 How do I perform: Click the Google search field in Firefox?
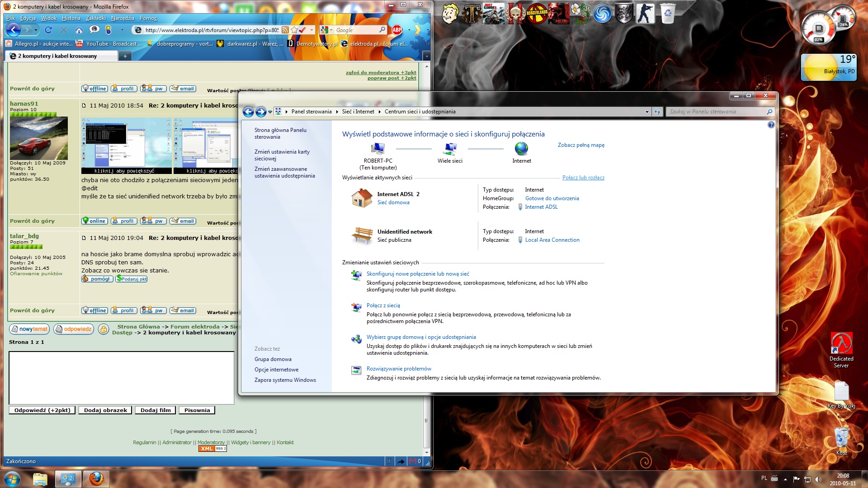pyautogui.click(x=357, y=30)
